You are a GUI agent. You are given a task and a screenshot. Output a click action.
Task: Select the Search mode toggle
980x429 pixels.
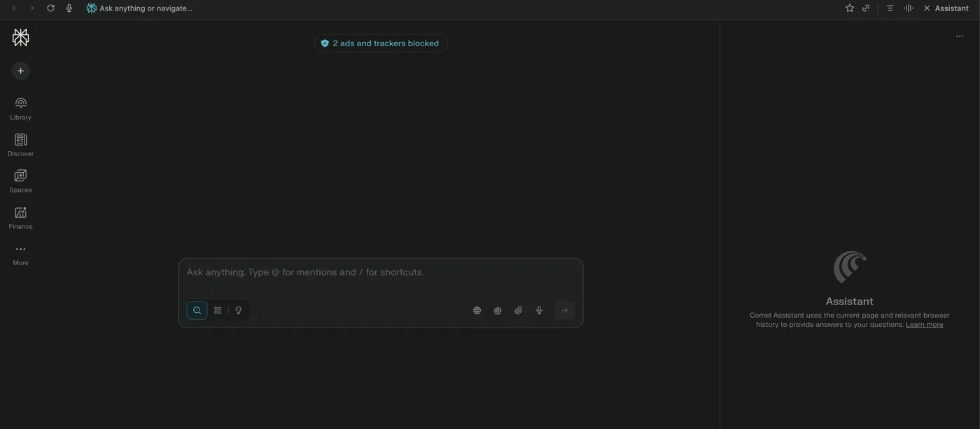(x=197, y=310)
